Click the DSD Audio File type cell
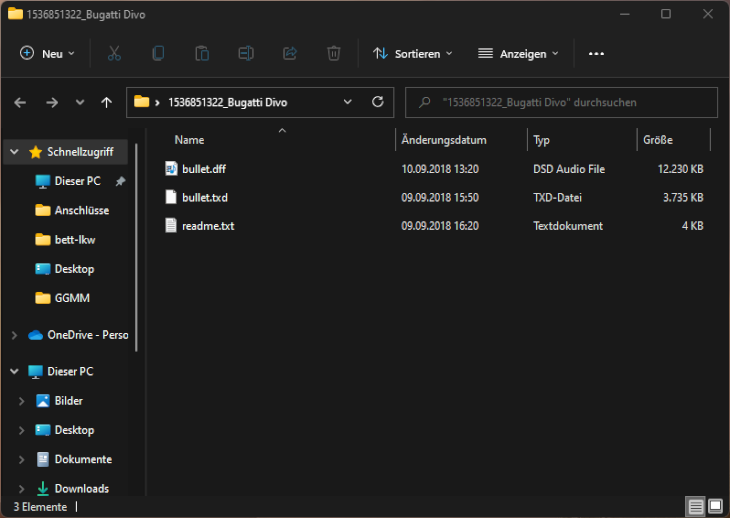Viewport: 730px width, 518px height. point(569,169)
